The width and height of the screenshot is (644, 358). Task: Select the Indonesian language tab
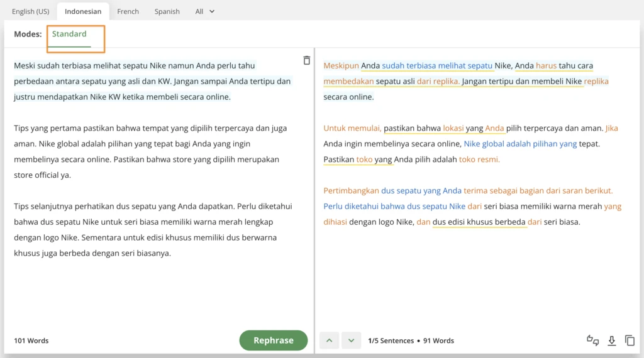(83, 11)
